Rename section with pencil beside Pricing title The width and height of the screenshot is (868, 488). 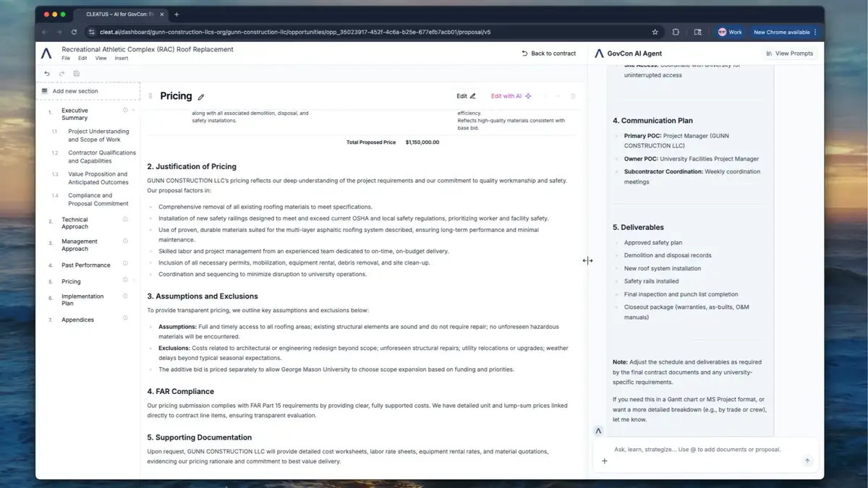[x=201, y=97]
